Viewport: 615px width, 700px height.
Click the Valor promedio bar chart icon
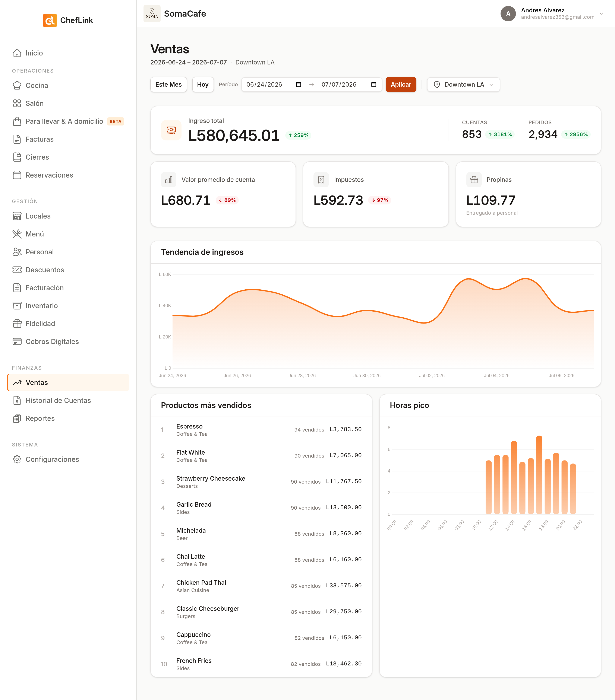[168, 180]
